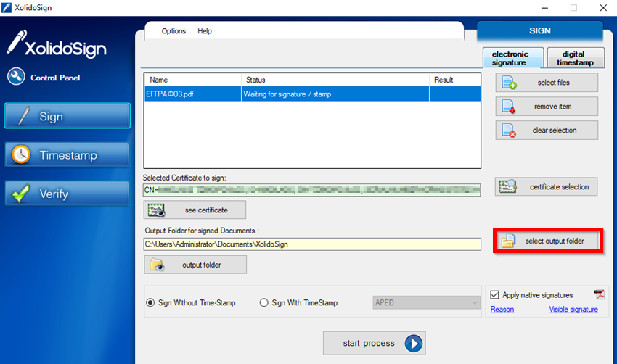This screenshot has height=364, width=617.
Task: Click the XolidoSign title bar app icon
Action: pos(7,7)
